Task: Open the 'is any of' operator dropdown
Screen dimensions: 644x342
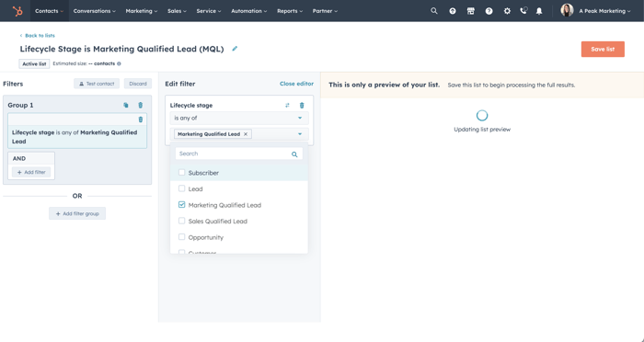Action: (x=239, y=119)
